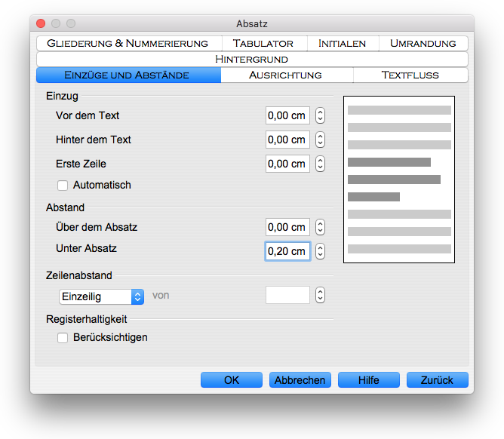Open the Textfluss tab

click(410, 75)
